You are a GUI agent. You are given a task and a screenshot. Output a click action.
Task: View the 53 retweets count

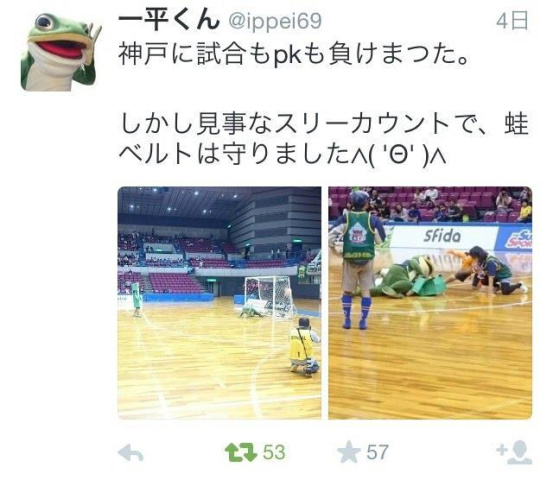[274, 452]
